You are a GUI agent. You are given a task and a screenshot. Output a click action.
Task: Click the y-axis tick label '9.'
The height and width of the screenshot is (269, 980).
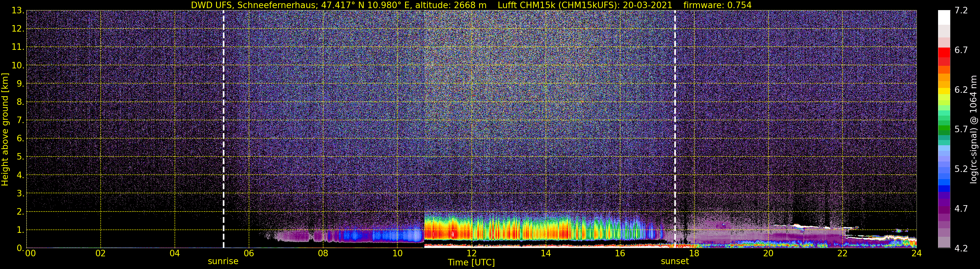coord(20,84)
